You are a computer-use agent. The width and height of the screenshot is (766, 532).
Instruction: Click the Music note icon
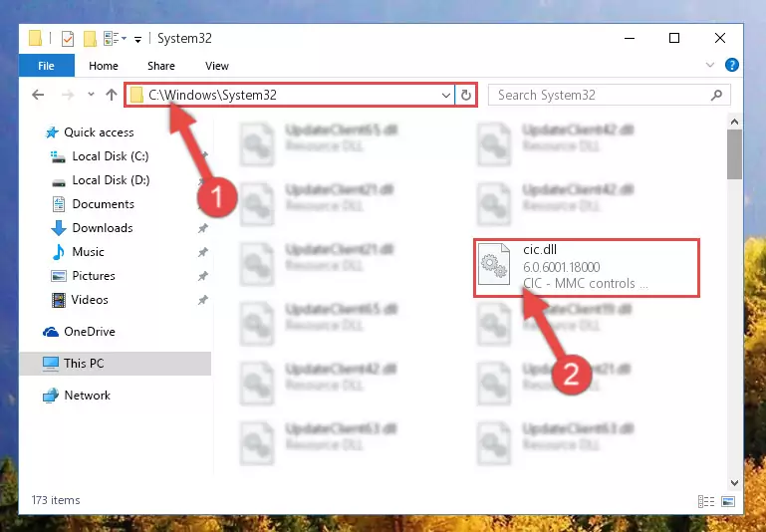pos(58,252)
